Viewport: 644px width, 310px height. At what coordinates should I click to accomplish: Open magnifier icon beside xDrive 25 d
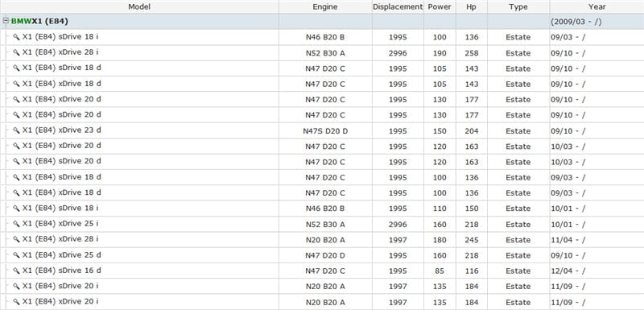[16, 255]
